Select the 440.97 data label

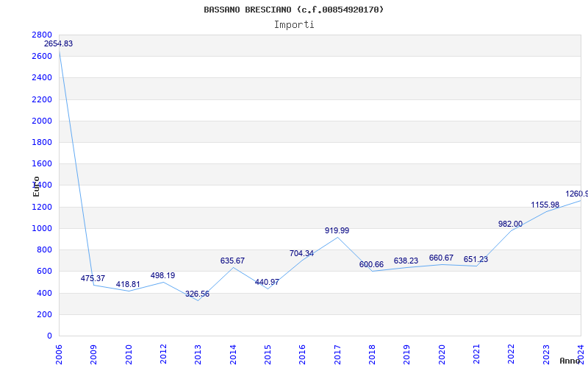point(267,282)
